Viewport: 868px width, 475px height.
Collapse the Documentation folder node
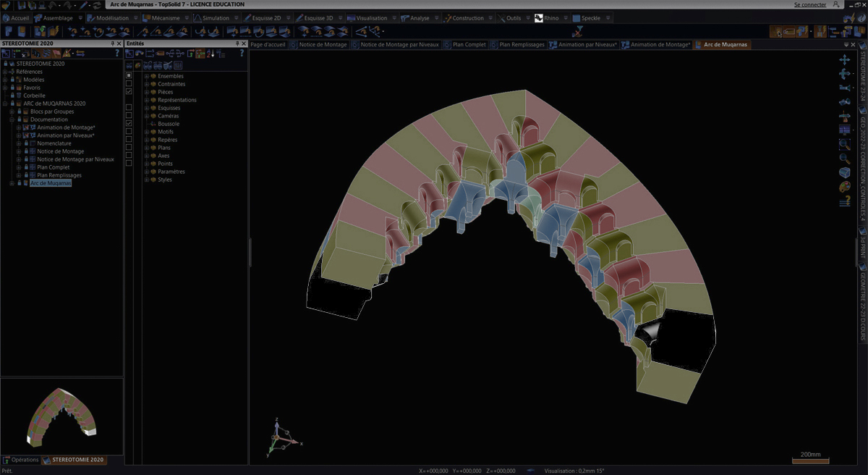[x=12, y=119]
